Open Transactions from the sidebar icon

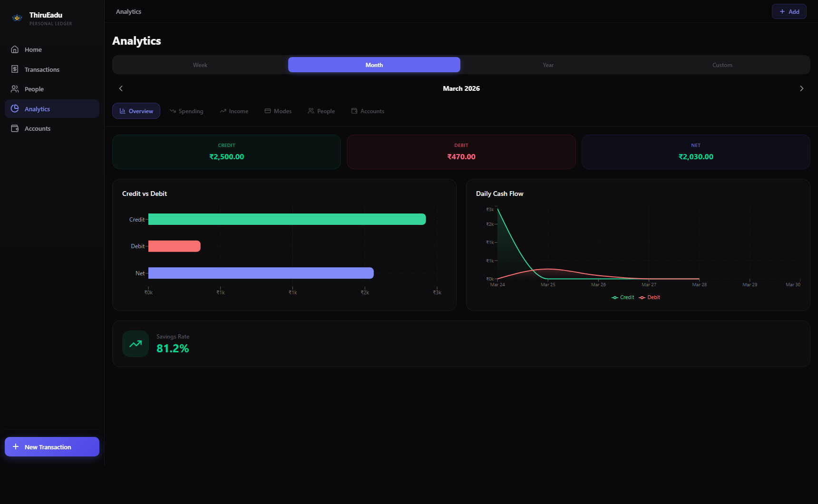15,69
